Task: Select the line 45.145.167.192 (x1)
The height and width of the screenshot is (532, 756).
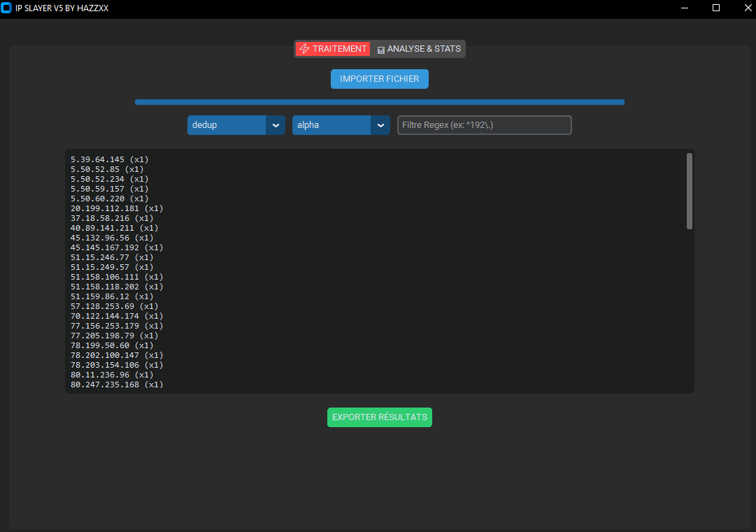Action: (117, 247)
